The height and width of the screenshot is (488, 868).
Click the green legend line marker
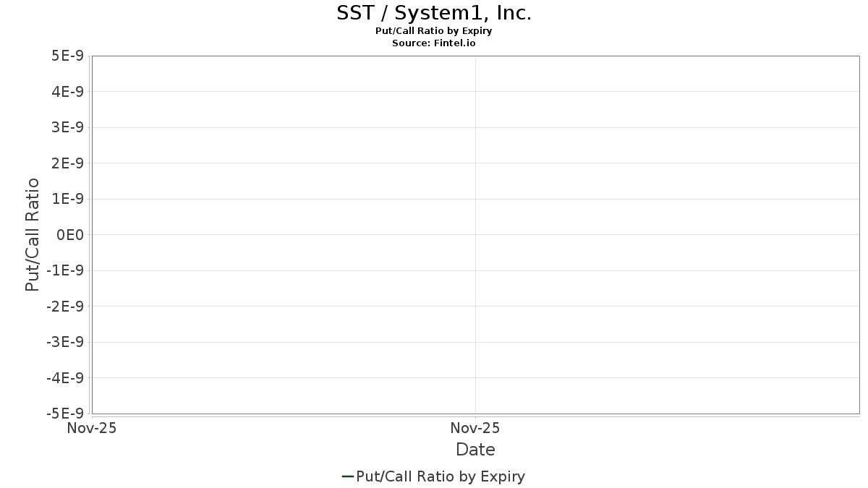coord(347,476)
